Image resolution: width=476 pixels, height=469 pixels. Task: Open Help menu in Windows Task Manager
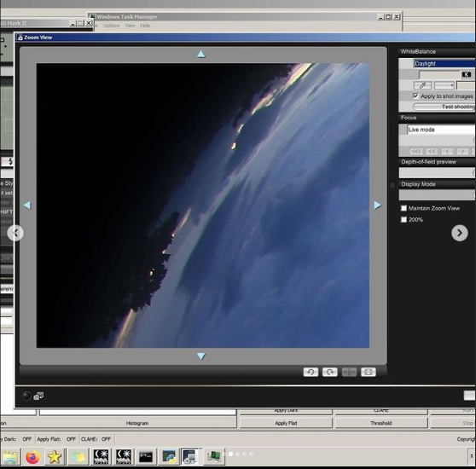click(145, 26)
